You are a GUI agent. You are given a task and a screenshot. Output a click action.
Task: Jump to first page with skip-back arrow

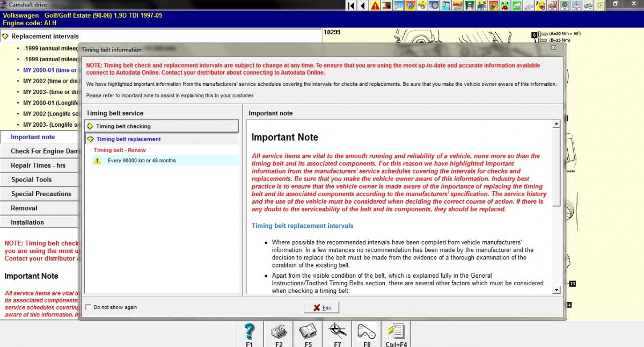coord(351,5)
